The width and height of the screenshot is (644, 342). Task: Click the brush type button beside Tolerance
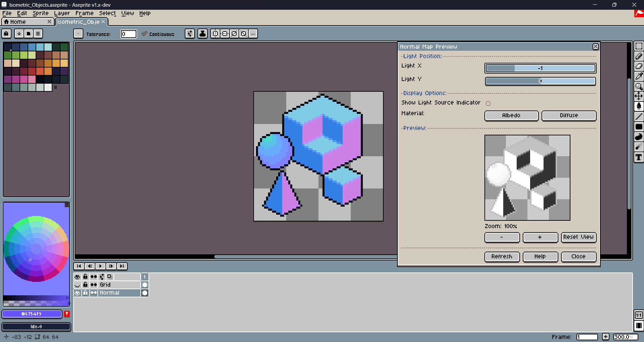(x=78, y=34)
